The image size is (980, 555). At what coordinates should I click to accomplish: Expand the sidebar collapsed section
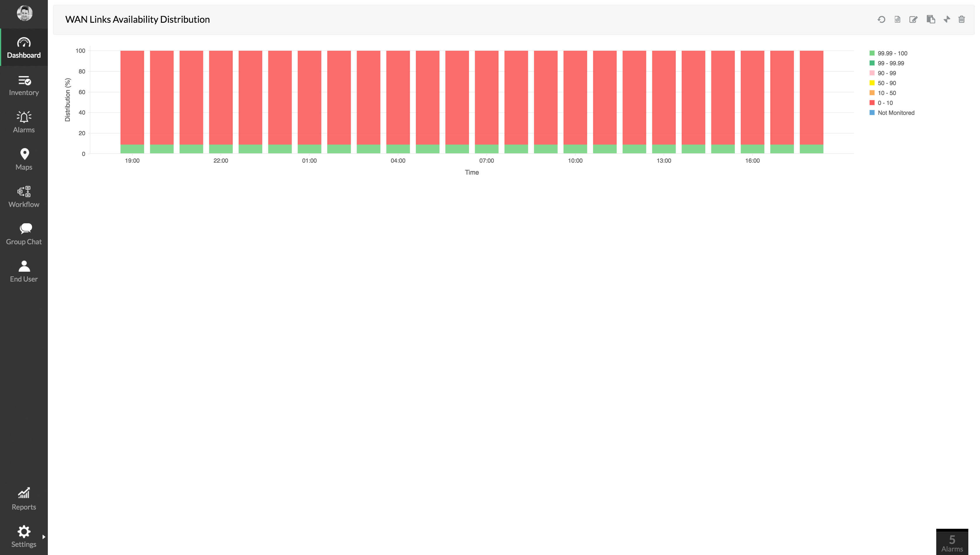44,536
